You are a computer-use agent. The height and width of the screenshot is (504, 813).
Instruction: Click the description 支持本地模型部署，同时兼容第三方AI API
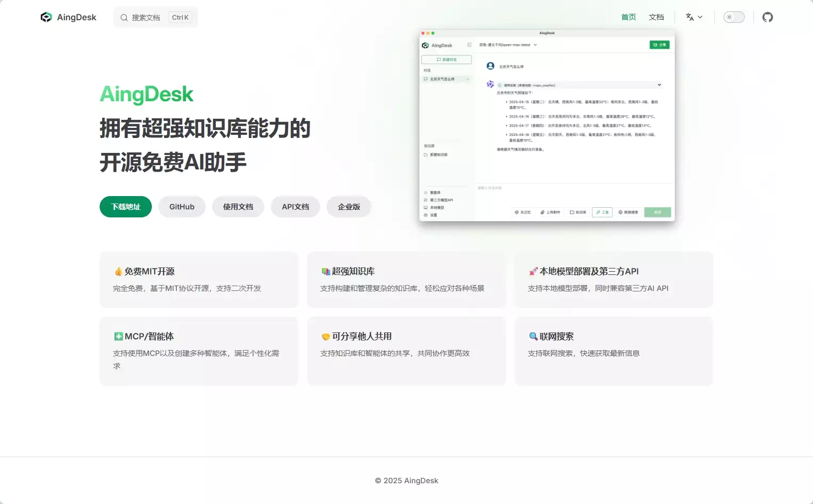pyautogui.click(x=598, y=288)
